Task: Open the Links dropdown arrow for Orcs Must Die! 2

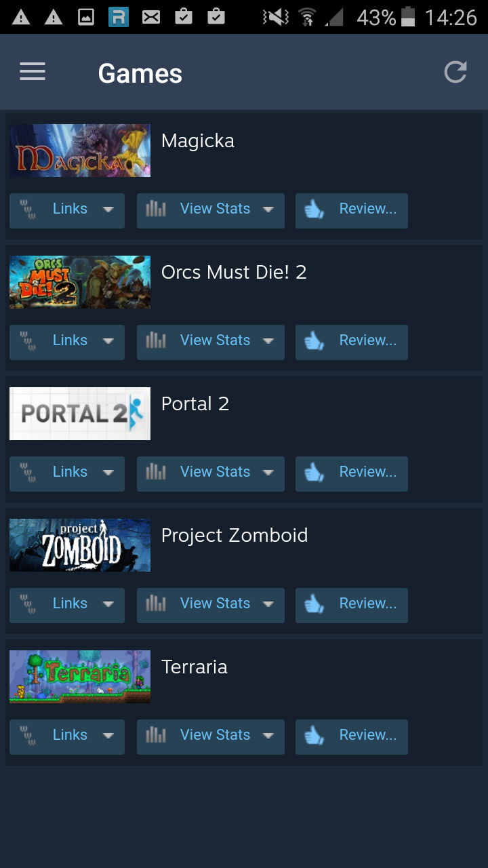Action: 108,341
